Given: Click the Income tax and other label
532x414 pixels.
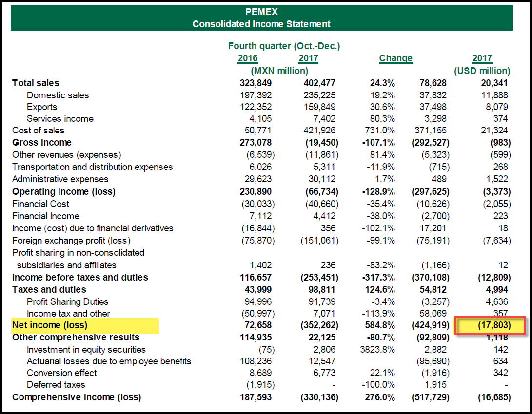Looking at the screenshot, I should pos(68,314).
